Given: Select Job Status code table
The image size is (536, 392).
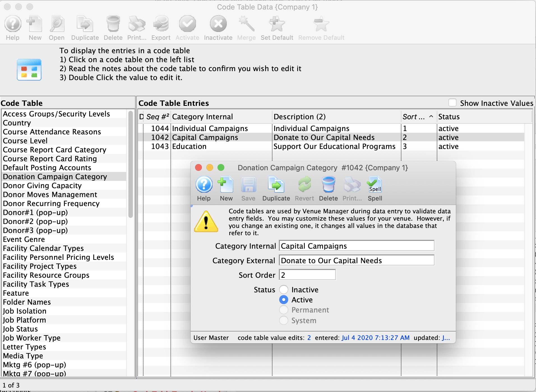Looking at the screenshot, I should pos(64,329).
